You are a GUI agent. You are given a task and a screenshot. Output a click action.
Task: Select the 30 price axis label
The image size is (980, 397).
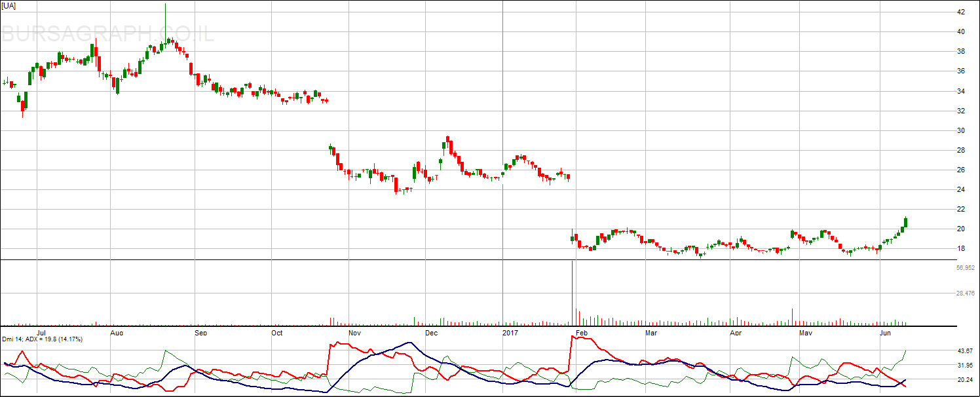click(960, 130)
